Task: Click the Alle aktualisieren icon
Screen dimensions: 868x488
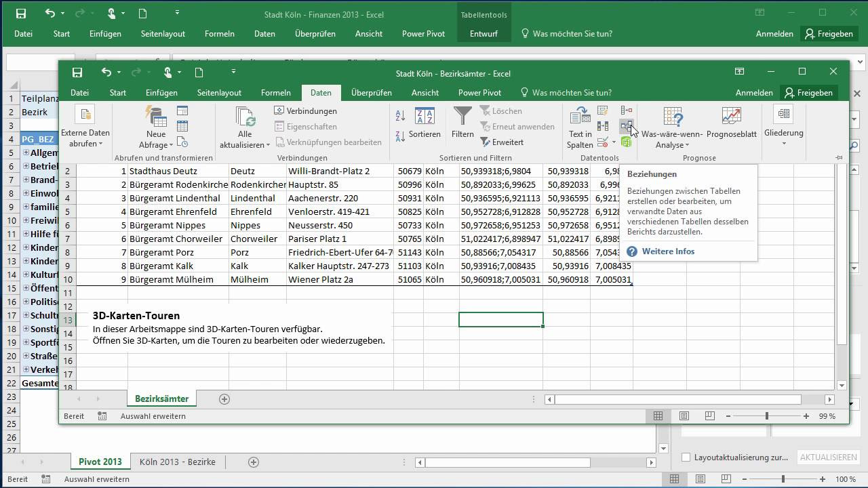Action: click(x=245, y=117)
